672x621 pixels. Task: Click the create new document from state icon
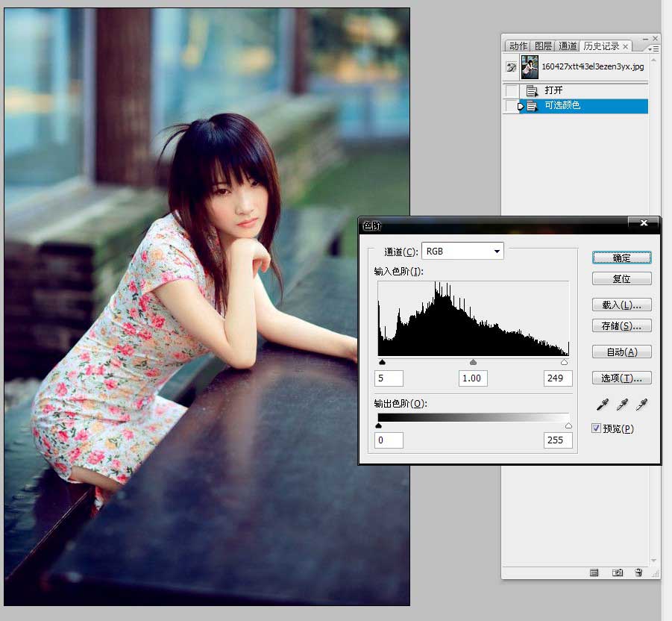[x=594, y=572]
